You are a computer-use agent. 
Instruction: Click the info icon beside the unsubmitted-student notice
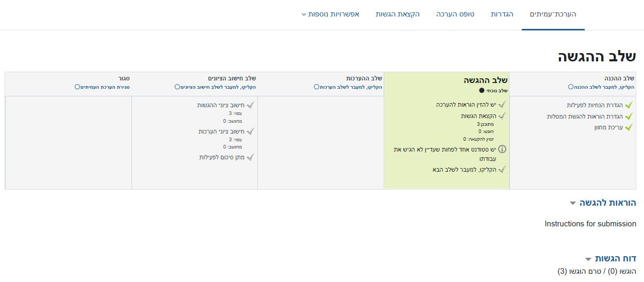click(502, 150)
